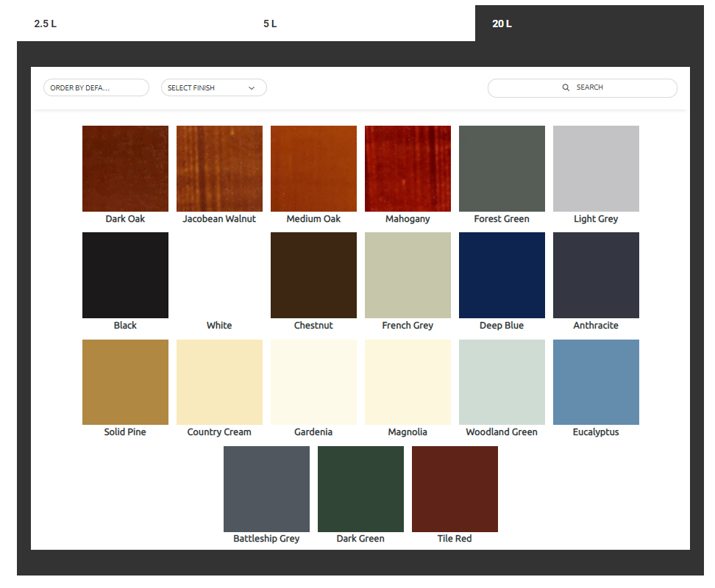Select the French Grey swatch
Screen dimensions: 715x588
click(x=408, y=275)
